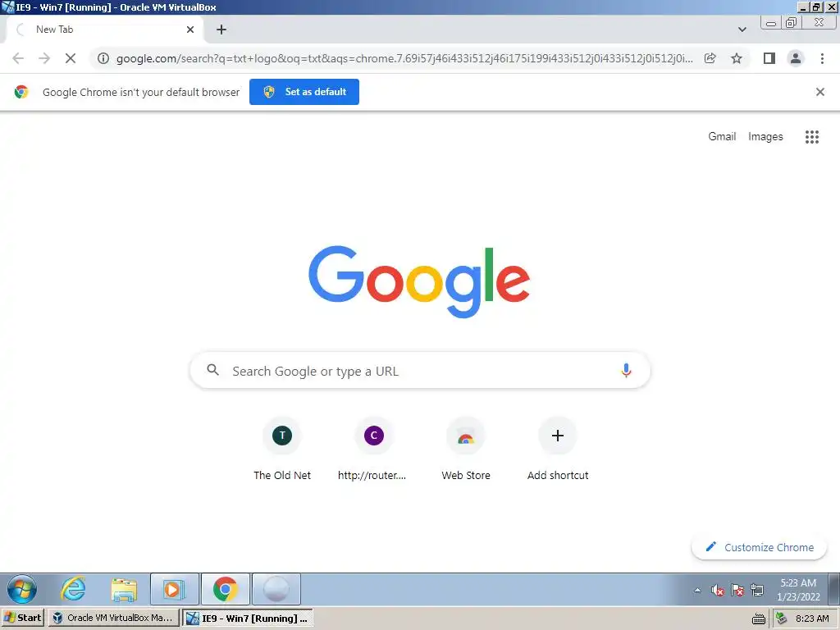Open Windows Media Player taskbar icon
The height and width of the screenshot is (630, 840).
[x=174, y=589]
